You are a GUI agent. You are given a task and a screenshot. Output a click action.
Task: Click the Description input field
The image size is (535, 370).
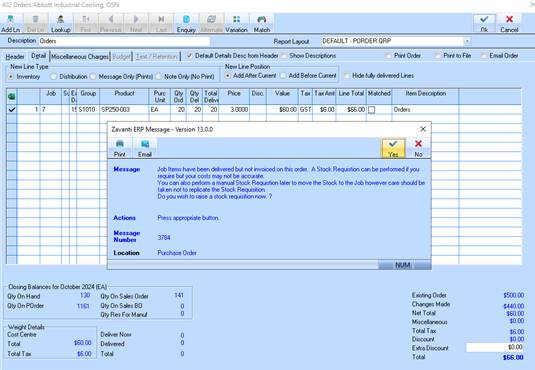point(124,41)
